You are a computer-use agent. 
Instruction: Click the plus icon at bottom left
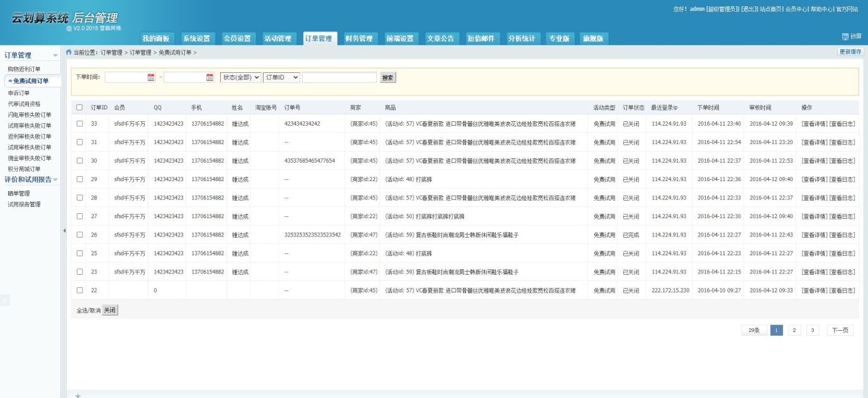[x=78, y=395]
